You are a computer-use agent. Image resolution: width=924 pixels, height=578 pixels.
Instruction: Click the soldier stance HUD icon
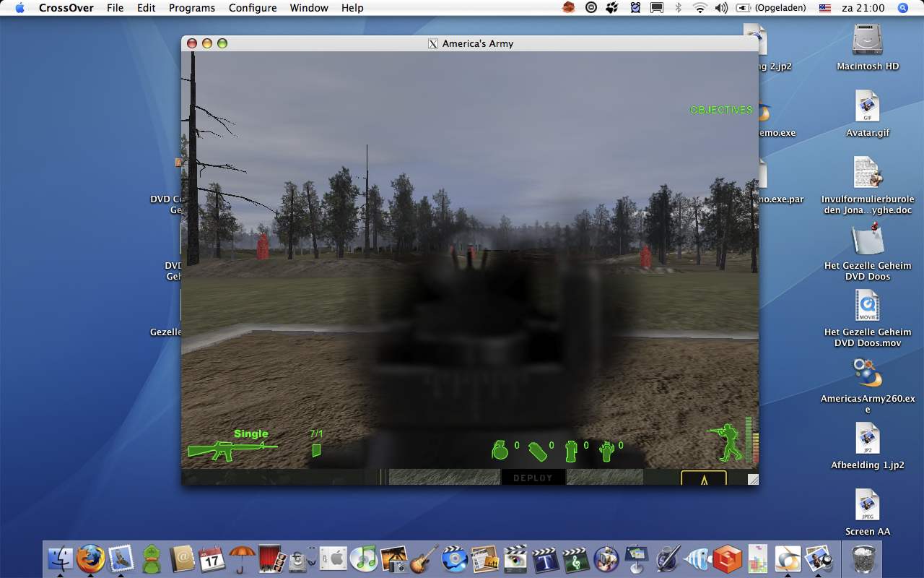725,442
